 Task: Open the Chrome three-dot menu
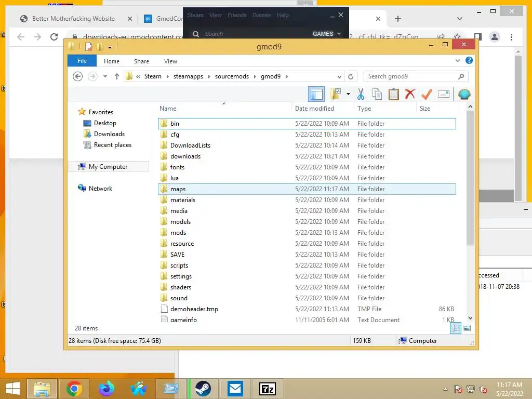(511, 37)
